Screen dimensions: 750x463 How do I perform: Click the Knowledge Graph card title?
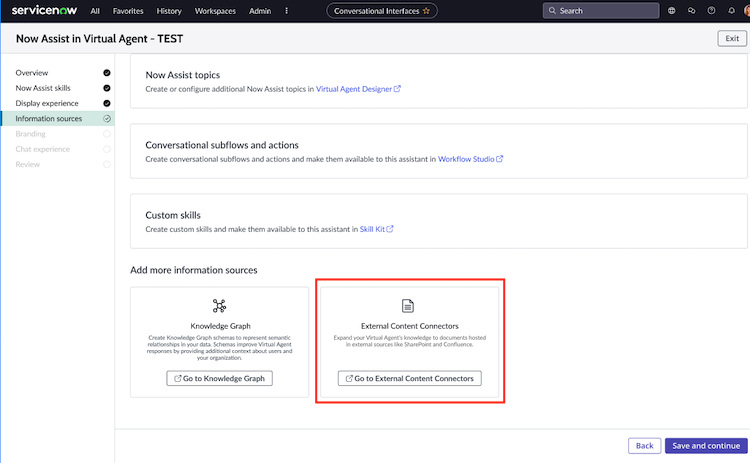pyautogui.click(x=221, y=326)
